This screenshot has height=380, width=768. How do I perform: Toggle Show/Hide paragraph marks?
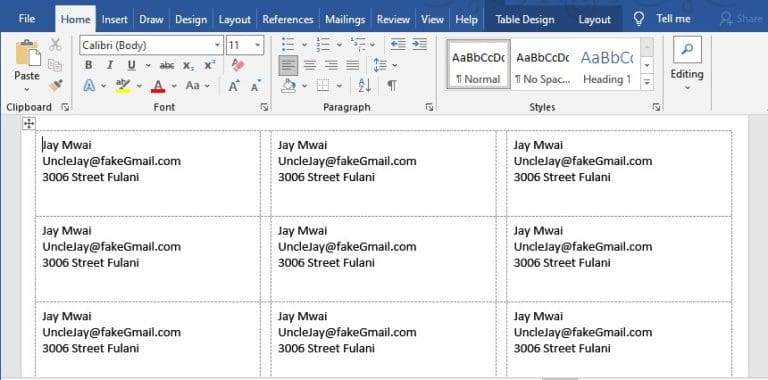click(x=392, y=86)
